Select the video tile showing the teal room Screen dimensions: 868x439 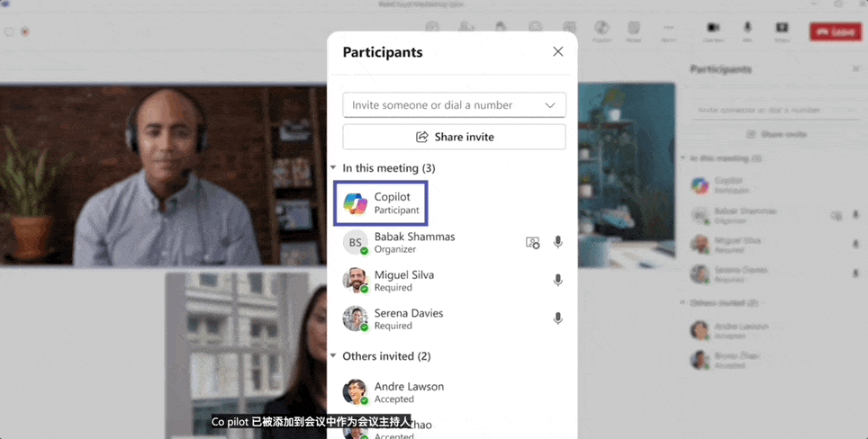pos(627,175)
